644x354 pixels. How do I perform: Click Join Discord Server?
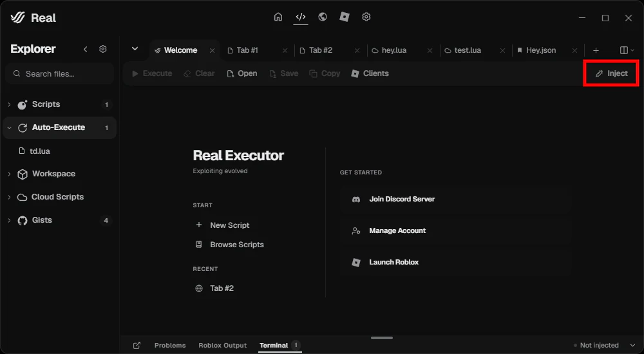[455, 199]
